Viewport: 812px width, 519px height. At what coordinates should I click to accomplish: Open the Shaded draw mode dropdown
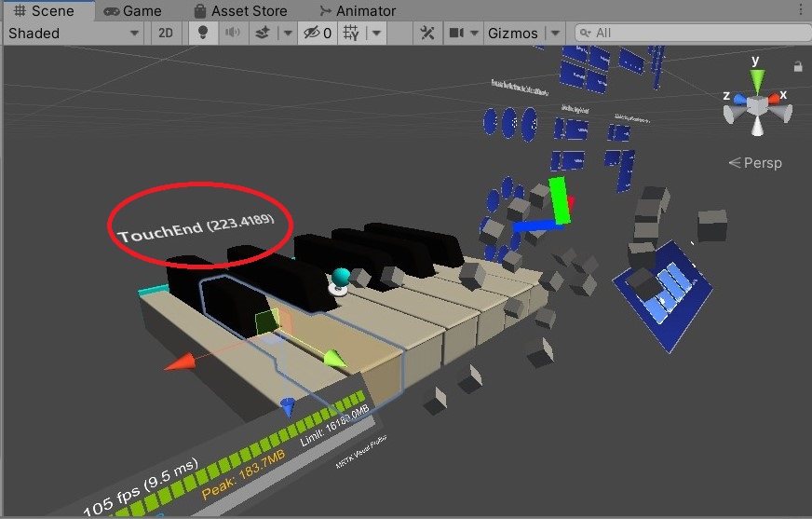[x=74, y=34]
